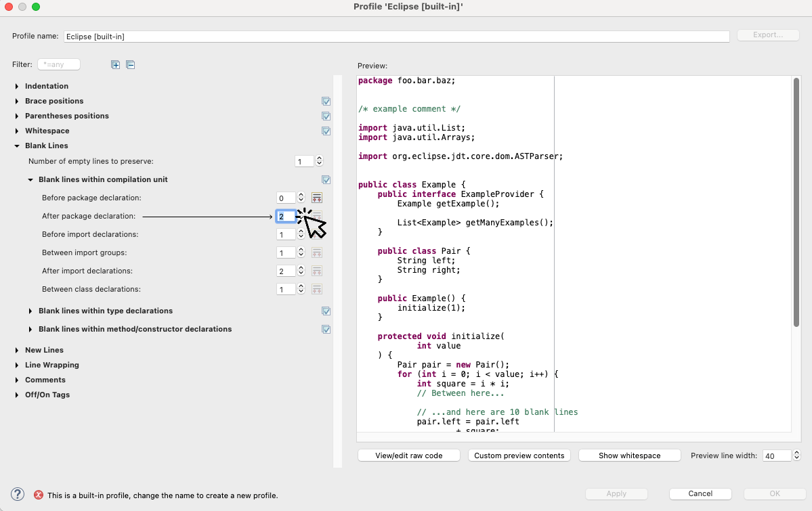Click stepper for Before import declarations

(301, 235)
